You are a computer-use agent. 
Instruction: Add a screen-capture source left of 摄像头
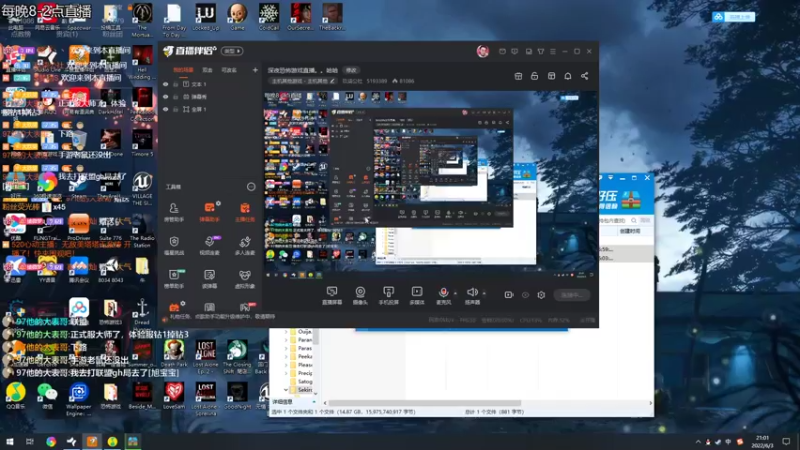tap(332, 295)
